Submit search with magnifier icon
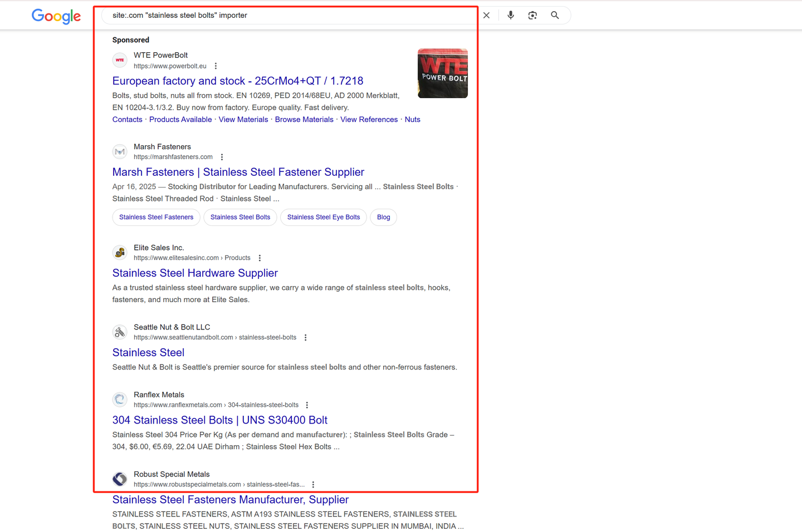Screen dimensions: 802x532 pos(555,16)
